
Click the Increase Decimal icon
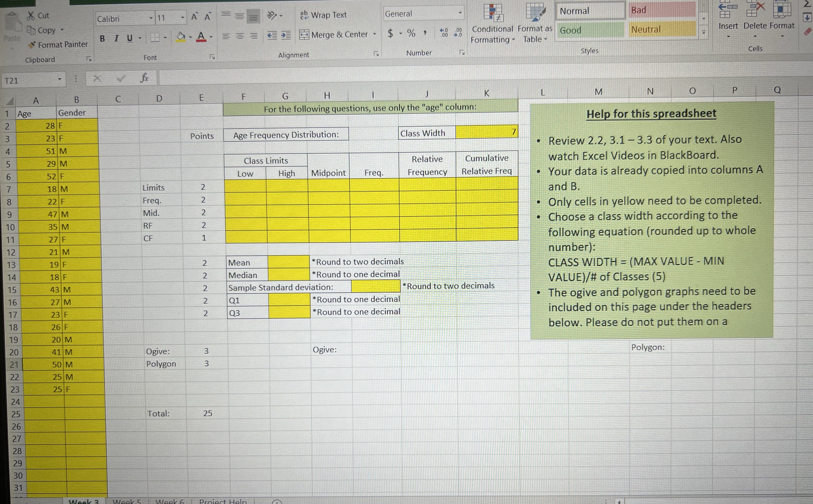444,33
